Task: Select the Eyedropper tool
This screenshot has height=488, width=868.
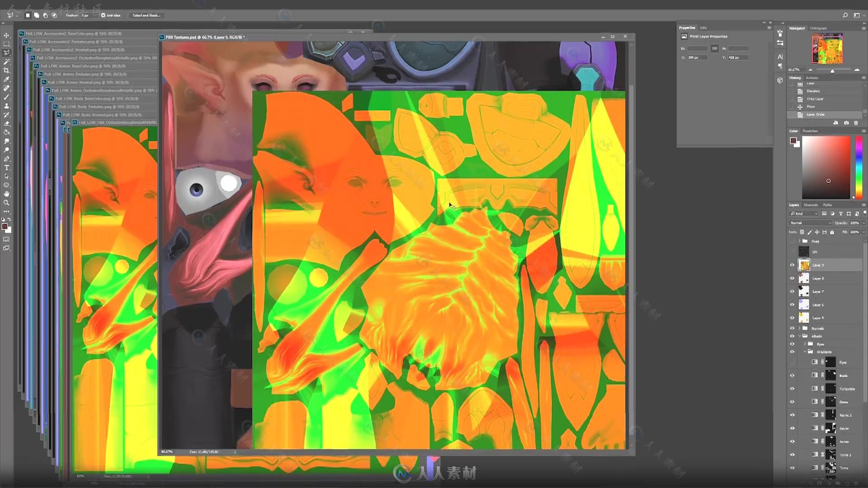Action: coord(6,80)
